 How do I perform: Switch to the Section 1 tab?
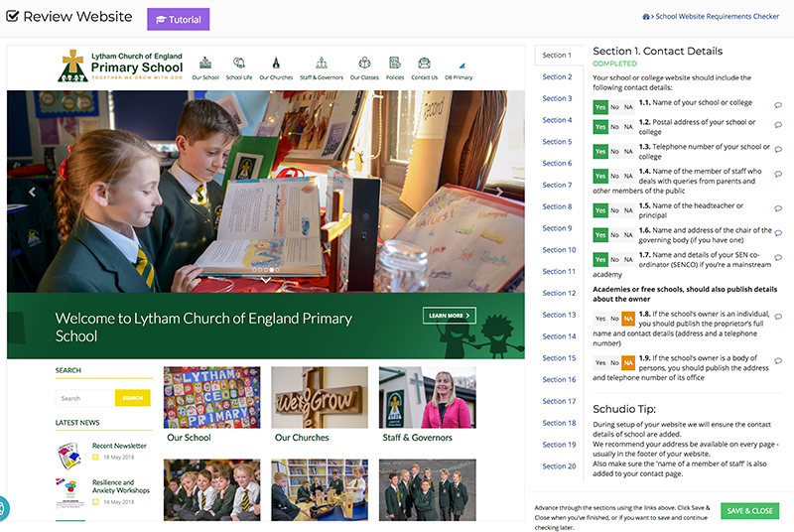557,56
